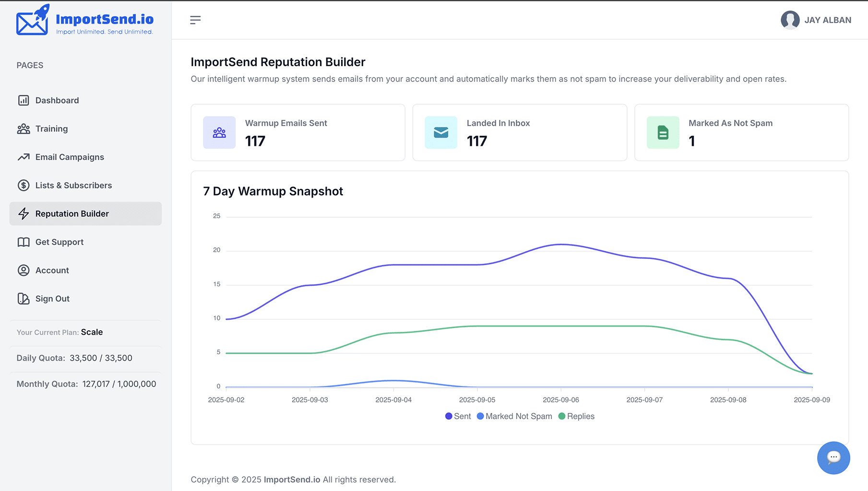The image size is (868, 491).
Task: Click the JAY ALBAN username label
Action: coord(828,20)
